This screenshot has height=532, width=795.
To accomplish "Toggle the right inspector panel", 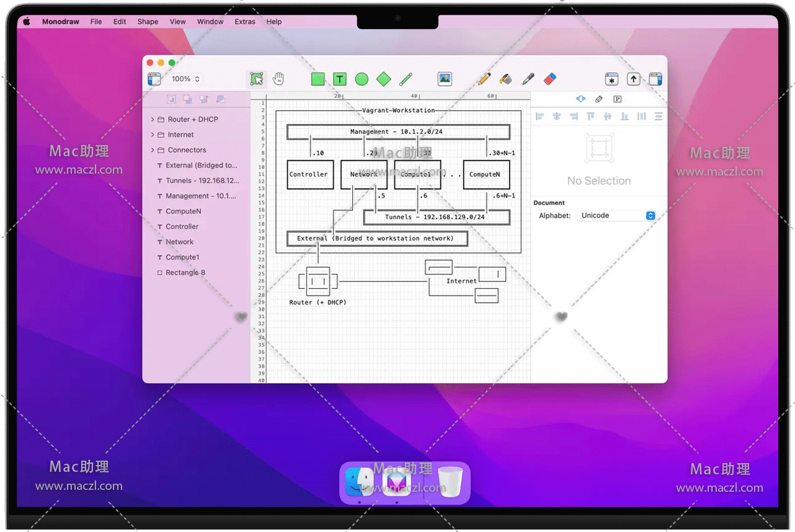I will [655, 79].
